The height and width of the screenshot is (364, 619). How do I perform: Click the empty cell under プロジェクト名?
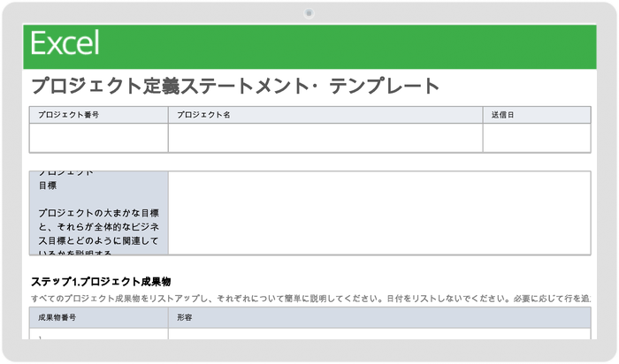click(x=325, y=138)
